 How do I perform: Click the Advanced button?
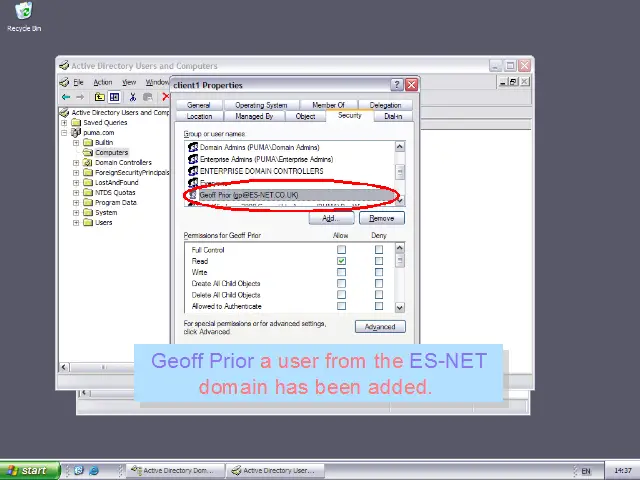click(x=380, y=327)
